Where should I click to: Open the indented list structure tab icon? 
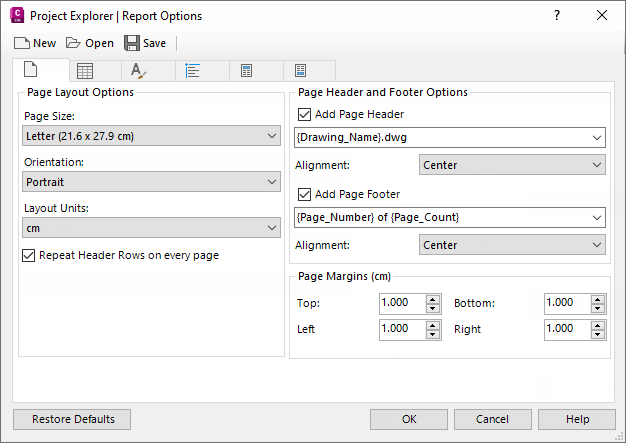[193, 71]
